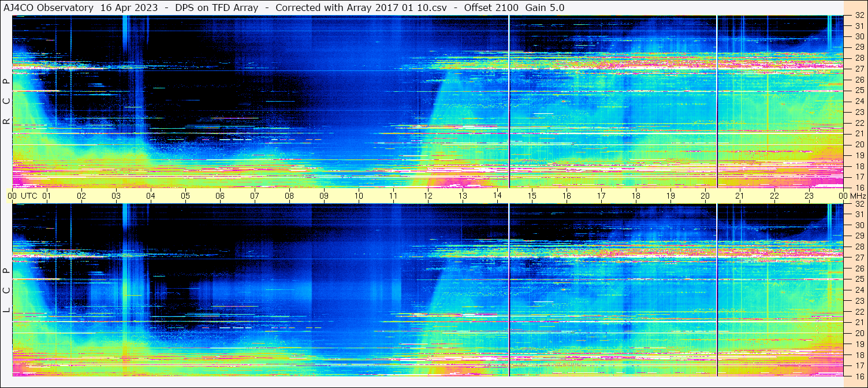This screenshot has height=388, width=868.
Task: Select the 10 hour tick label
Action: click(x=359, y=196)
